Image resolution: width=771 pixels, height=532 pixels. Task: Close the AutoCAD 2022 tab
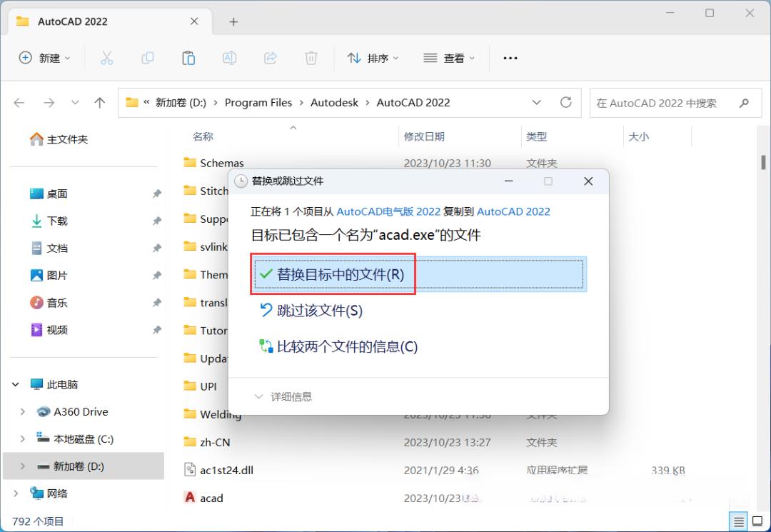(194, 21)
